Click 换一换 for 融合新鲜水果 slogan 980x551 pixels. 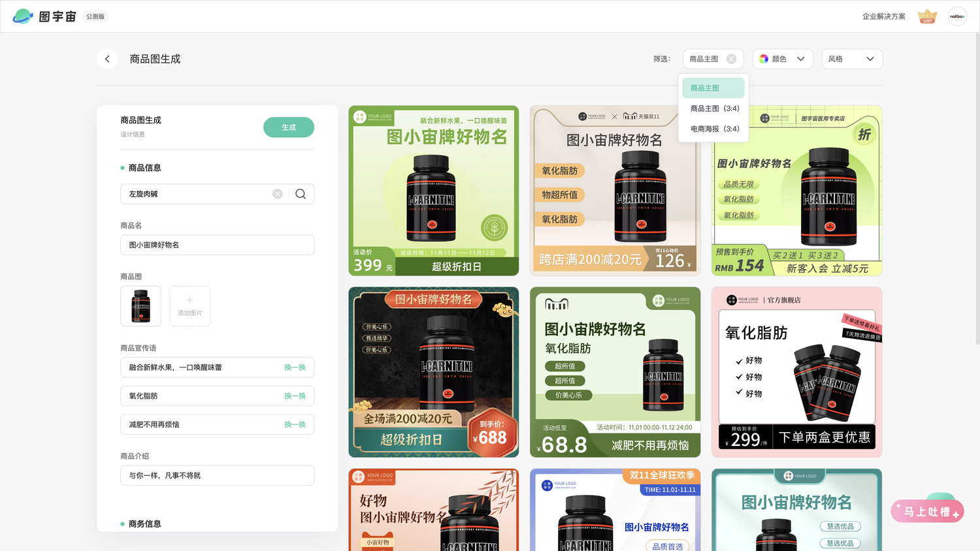pyautogui.click(x=295, y=368)
